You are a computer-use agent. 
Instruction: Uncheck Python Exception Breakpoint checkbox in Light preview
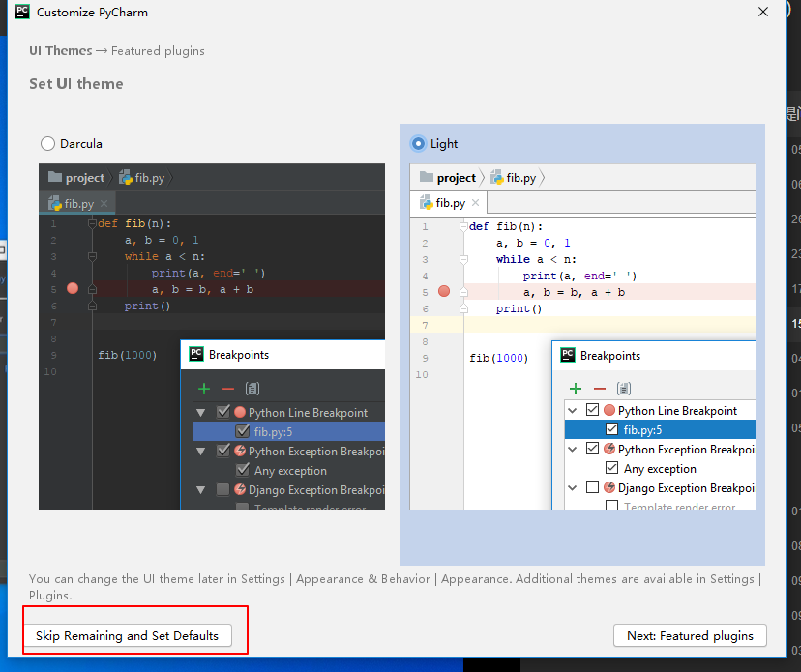point(593,449)
